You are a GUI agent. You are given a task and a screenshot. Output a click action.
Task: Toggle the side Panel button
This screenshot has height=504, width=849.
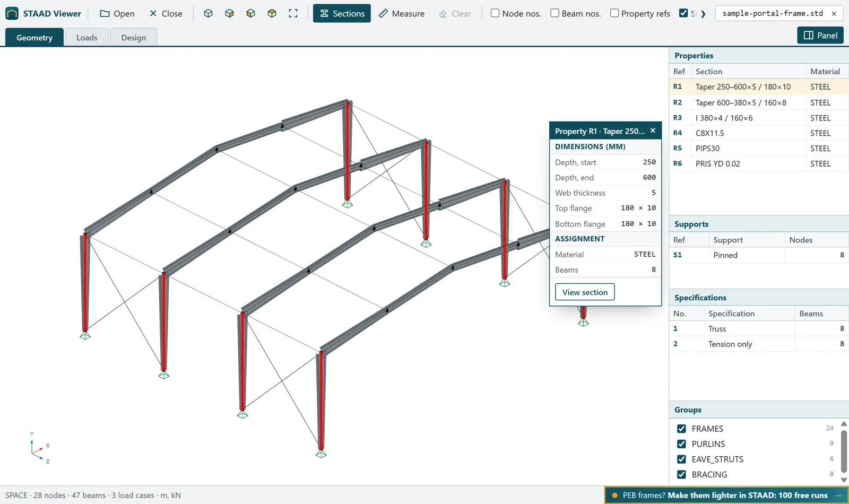click(x=820, y=35)
